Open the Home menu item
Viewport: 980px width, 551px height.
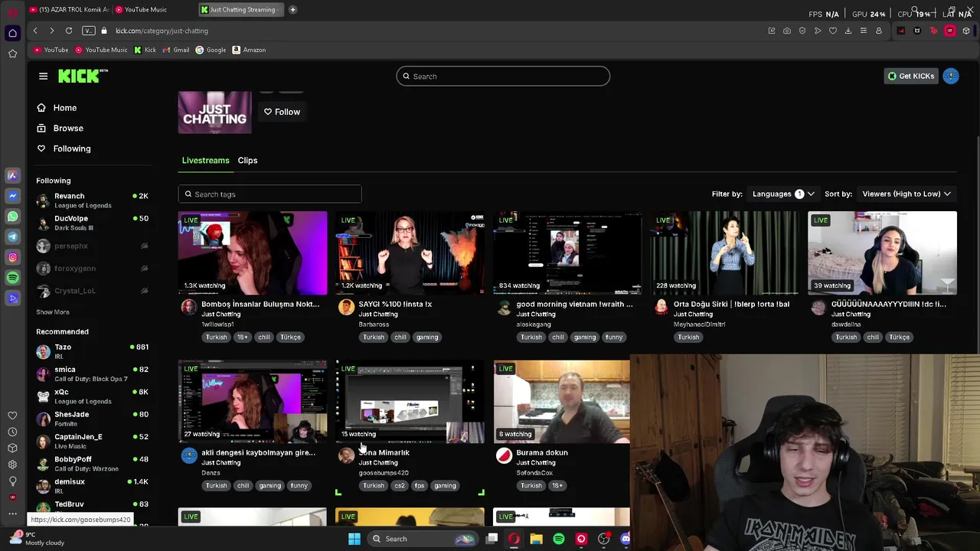pyautogui.click(x=57, y=108)
